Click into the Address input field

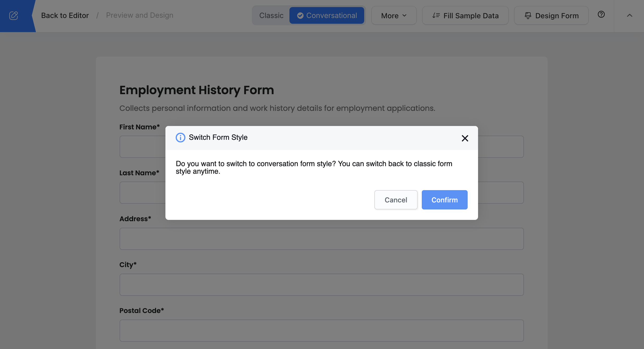321,239
